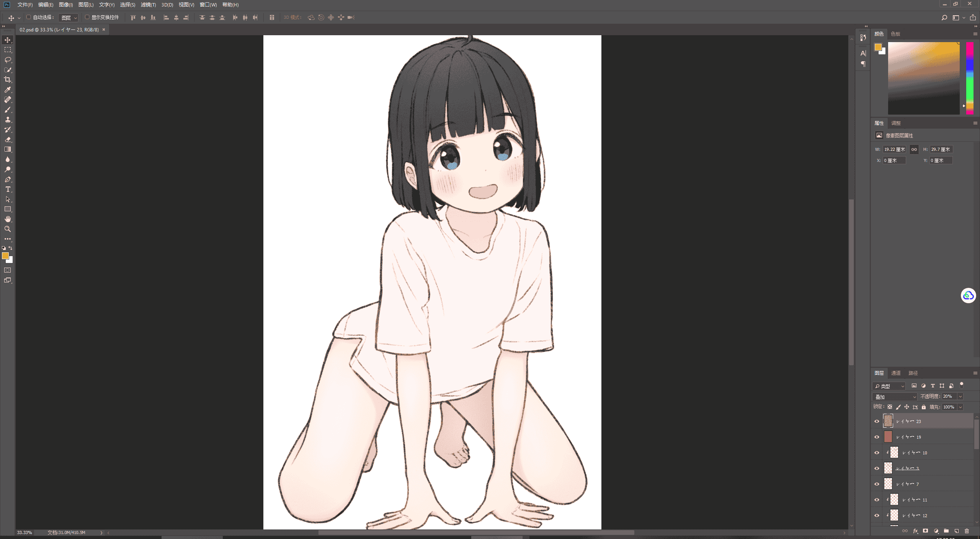Click the hue slider strip
The height and width of the screenshot is (539, 980).
(x=970, y=78)
